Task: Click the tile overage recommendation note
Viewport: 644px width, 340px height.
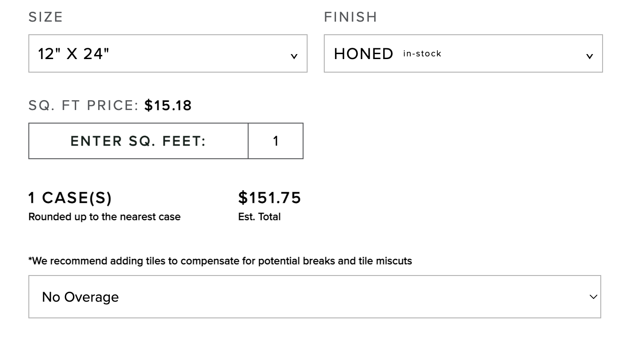Action: [x=220, y=261]
